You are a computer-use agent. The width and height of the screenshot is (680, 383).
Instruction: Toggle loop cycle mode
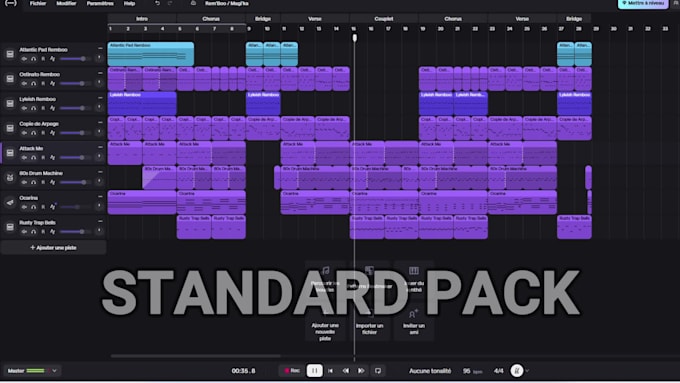(378, 371)
